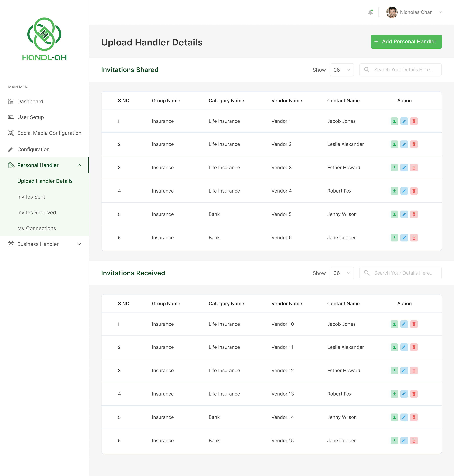Click upload icon for Jacob Jones in Invitations Shared
454x476 pixels.
coord(394,121)
